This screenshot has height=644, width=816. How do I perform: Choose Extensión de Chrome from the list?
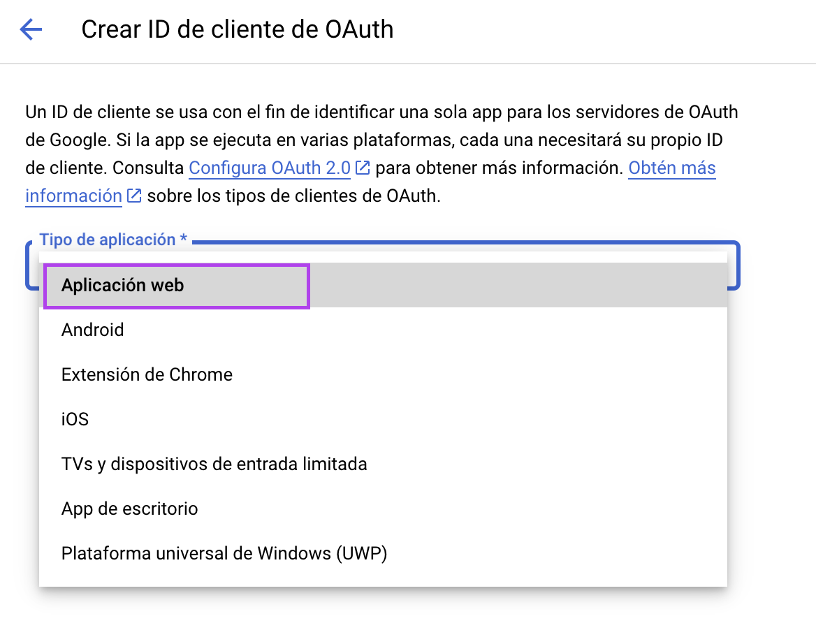(147, 374)
